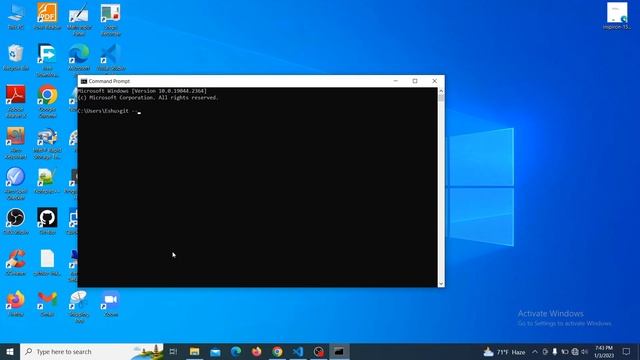Select the Command Prompt taskbar button
This screenshot has height=360, width=640.
(x=339, y=351)
